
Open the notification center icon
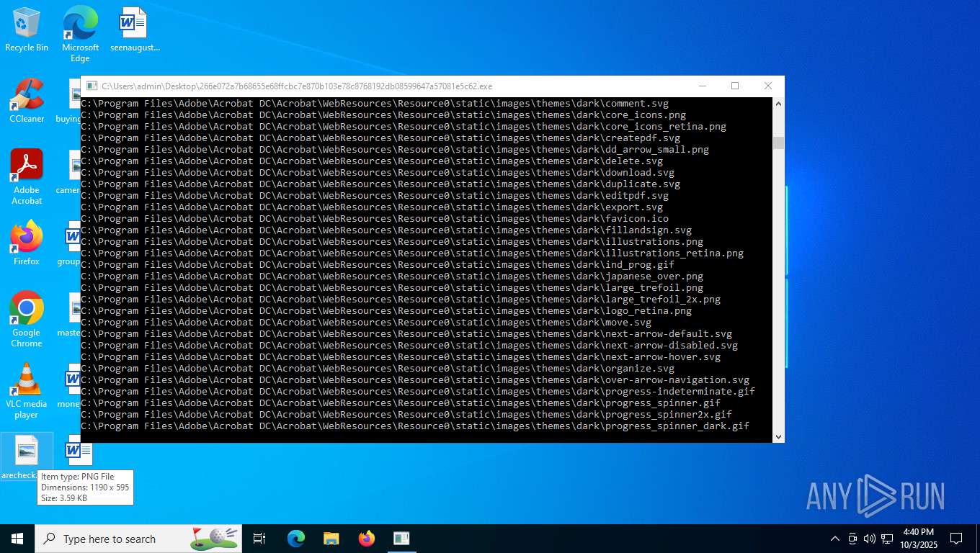(956, 539)
